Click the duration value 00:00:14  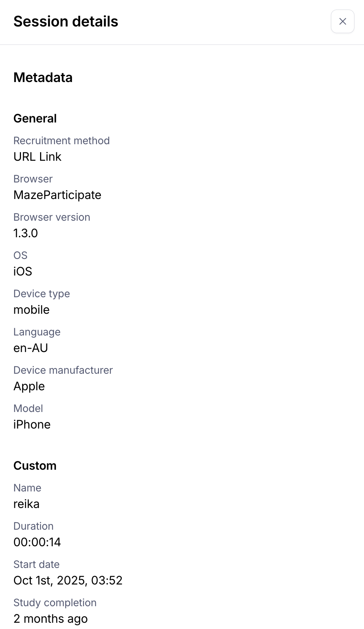(37, 542)
